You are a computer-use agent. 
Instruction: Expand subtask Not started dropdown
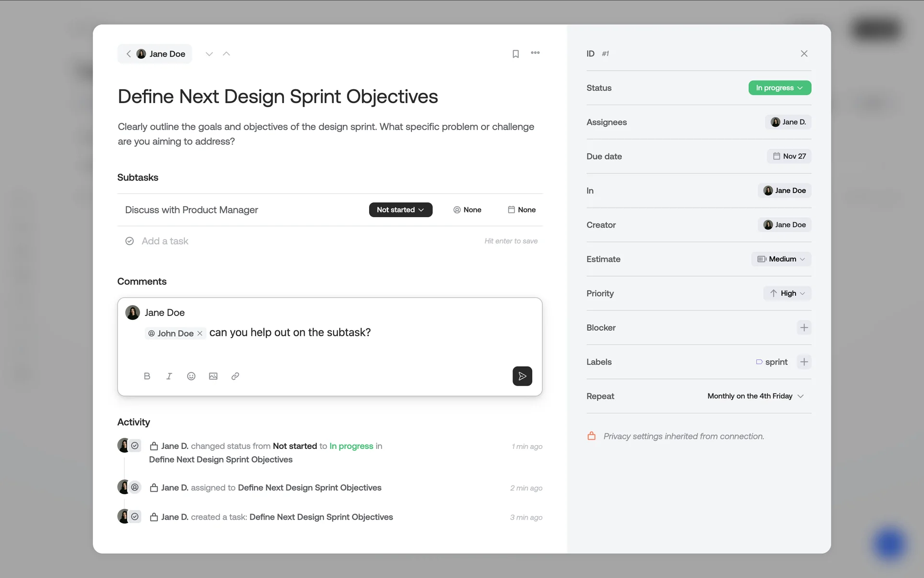click(x=400, y=210)
